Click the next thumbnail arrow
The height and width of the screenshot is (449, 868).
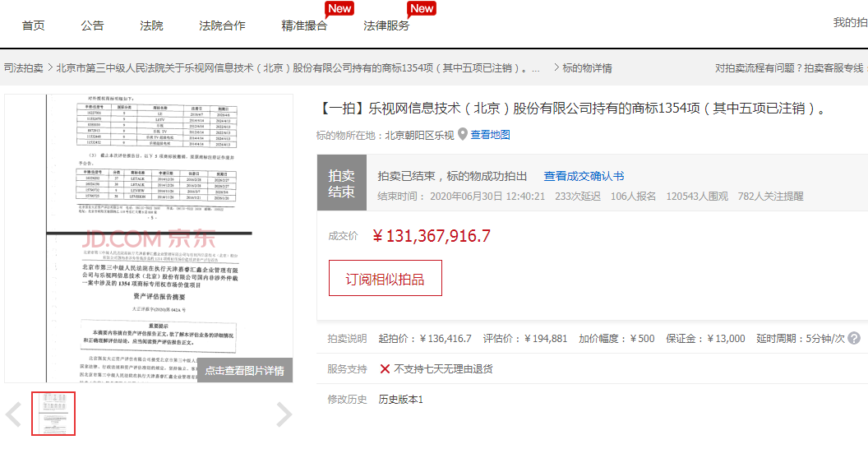click(284, 414)
